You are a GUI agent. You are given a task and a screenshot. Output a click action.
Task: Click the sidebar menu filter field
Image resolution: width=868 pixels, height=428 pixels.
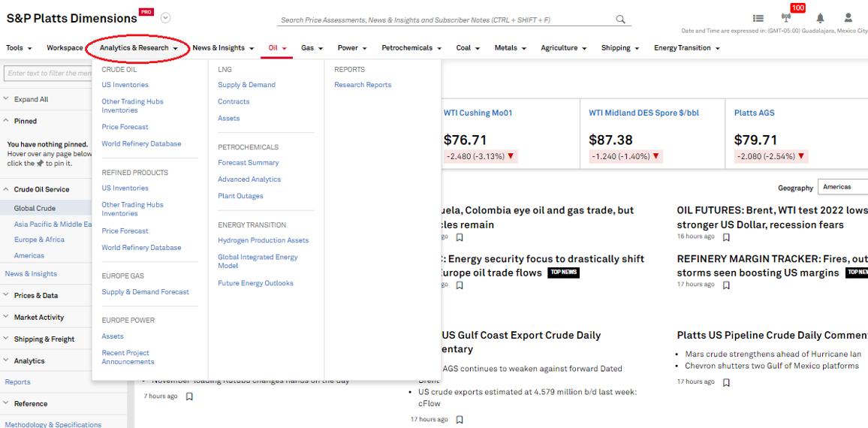click(48, 73)
